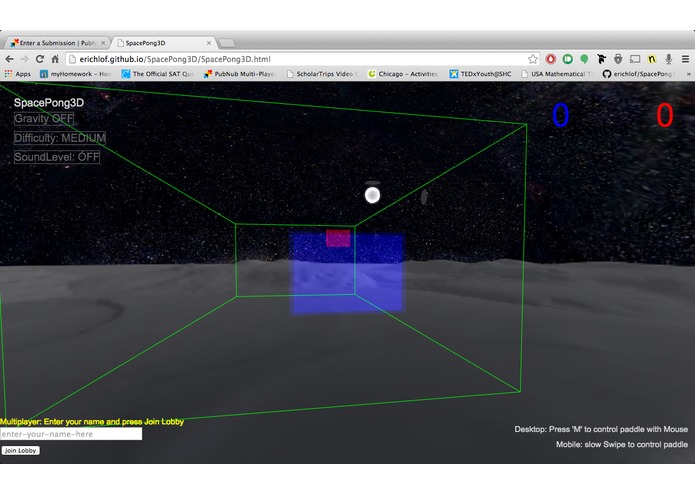
Task: Open the erichlof/SpacePong GitHub bookmark
Action: coord(638,74)
